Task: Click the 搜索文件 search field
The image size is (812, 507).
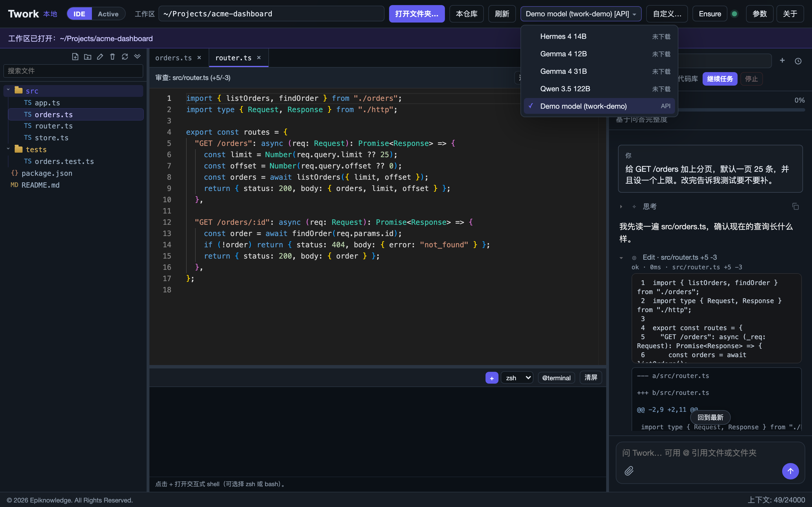Action: point(73,71)
